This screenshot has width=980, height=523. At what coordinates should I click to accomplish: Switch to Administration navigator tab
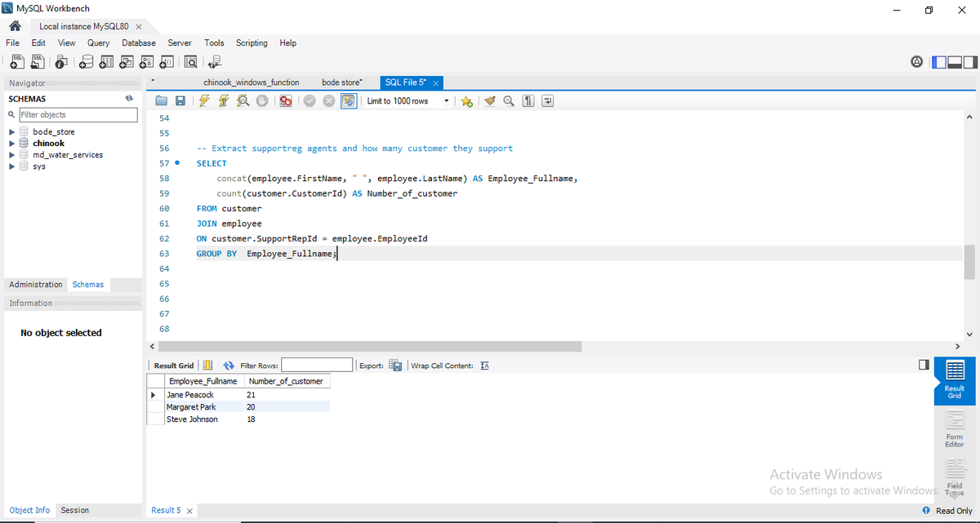coord(36,285)
